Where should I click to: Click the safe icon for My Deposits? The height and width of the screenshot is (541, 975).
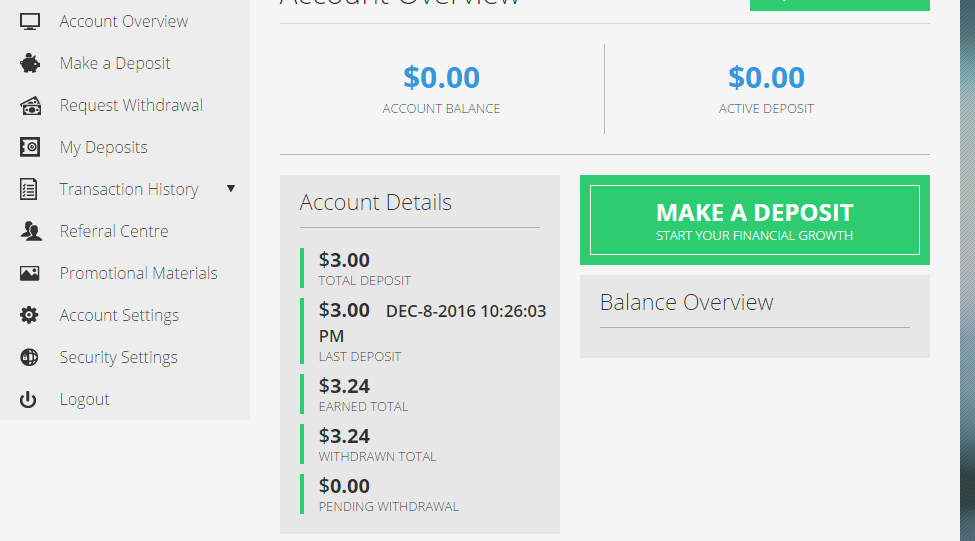point(30,147)
